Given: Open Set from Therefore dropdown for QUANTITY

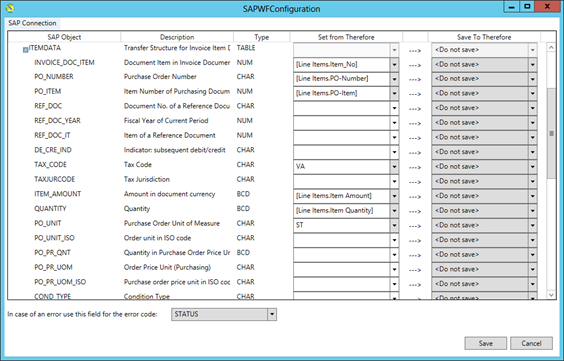Looking at the screenshot, I should coord(394,211).
